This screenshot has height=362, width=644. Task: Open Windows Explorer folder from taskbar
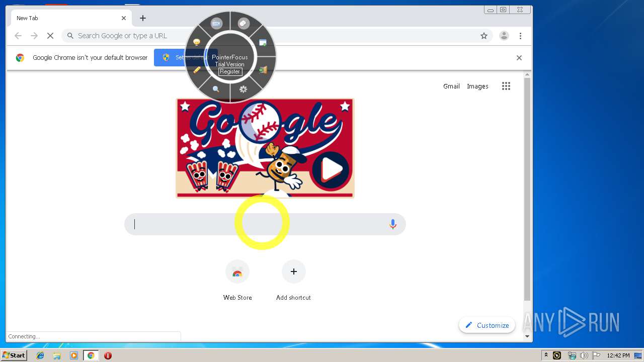coord(57,355)
